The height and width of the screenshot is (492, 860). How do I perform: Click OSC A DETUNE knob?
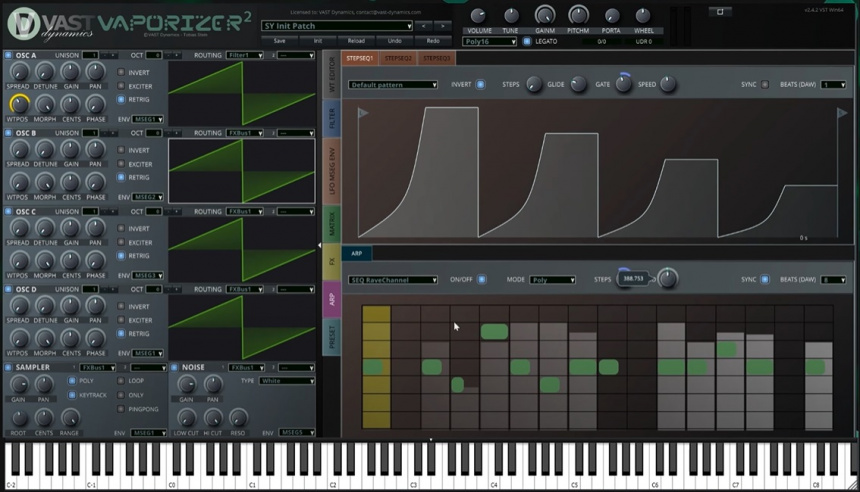[x=45, y=71]
